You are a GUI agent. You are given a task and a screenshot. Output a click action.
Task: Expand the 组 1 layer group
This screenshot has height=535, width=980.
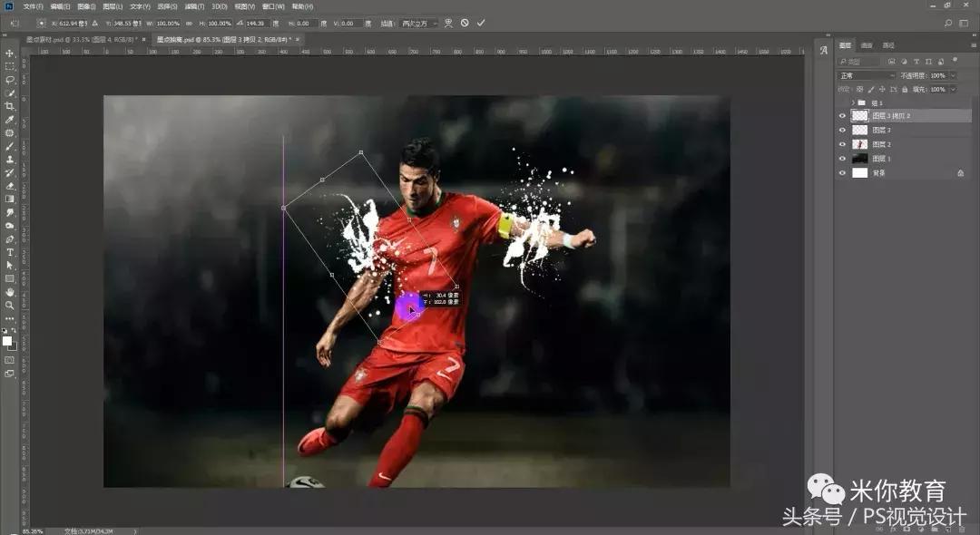tap(852, 103)
